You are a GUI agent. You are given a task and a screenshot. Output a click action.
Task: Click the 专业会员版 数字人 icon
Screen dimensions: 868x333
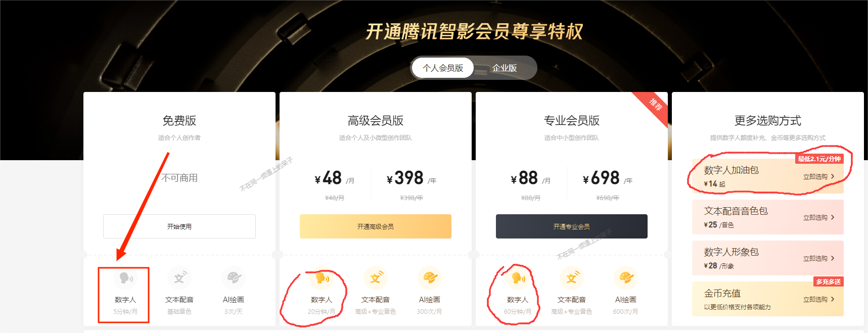click(518, 278)
